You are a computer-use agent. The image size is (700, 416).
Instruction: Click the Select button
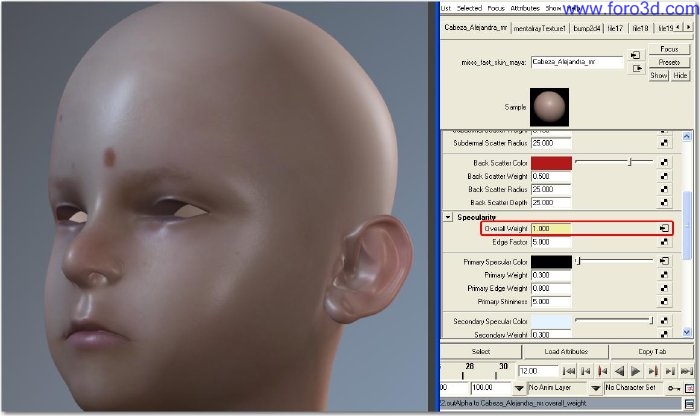[481, 351]
